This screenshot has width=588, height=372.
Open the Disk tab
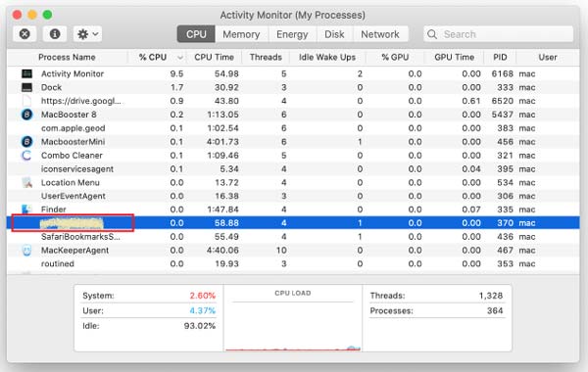[334, 34]
